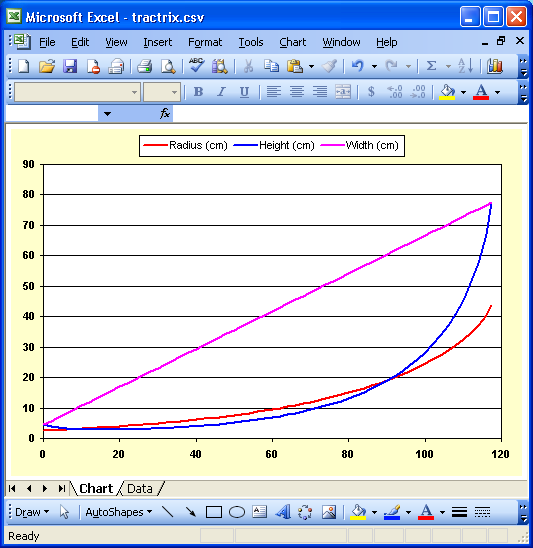
Task: Select the Format Painter brush icon
Action: [329, 66]
